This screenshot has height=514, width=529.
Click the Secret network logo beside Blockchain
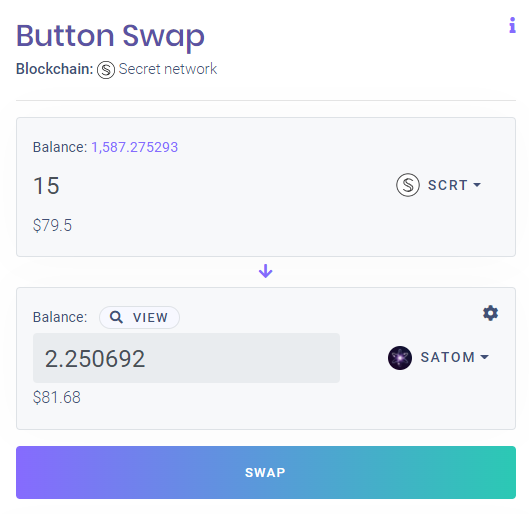pyautogui.click(x=106, y=70)
